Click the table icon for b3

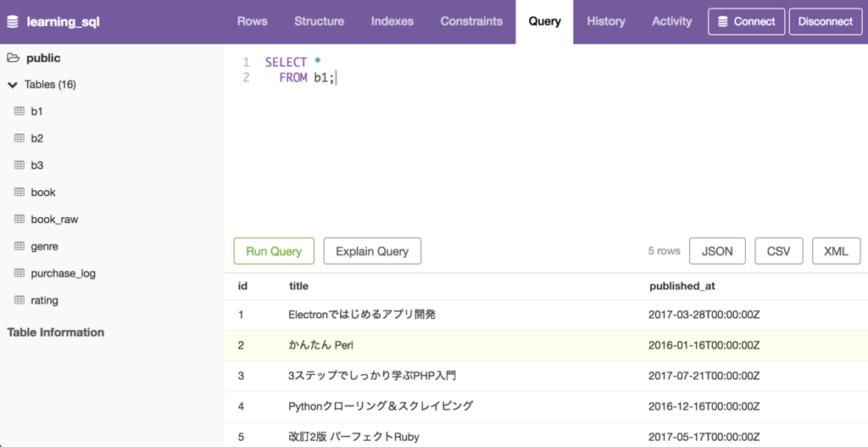click(x=19, y=165)
